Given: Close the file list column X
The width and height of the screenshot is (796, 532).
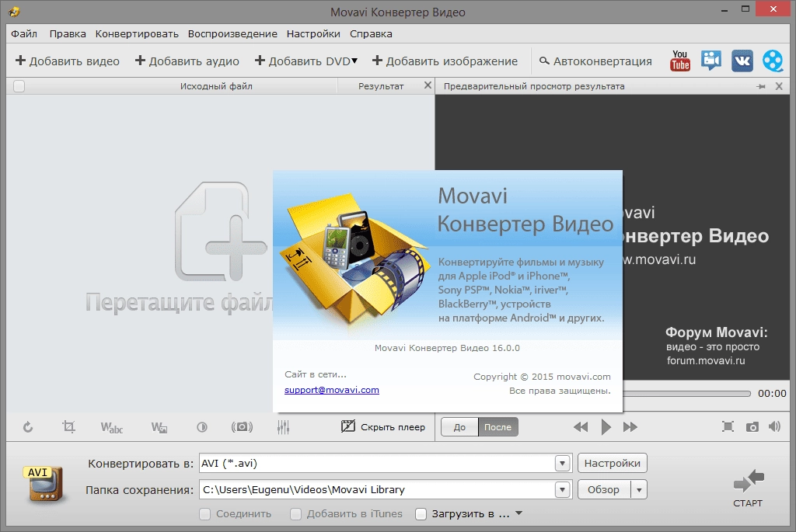Looking at the screenshot, I should 428,85.
